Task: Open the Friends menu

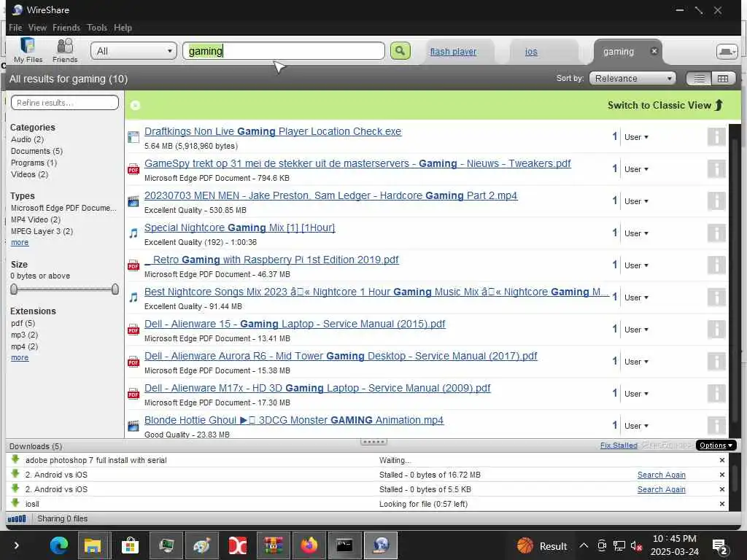Action: click(x=66, y=28)
